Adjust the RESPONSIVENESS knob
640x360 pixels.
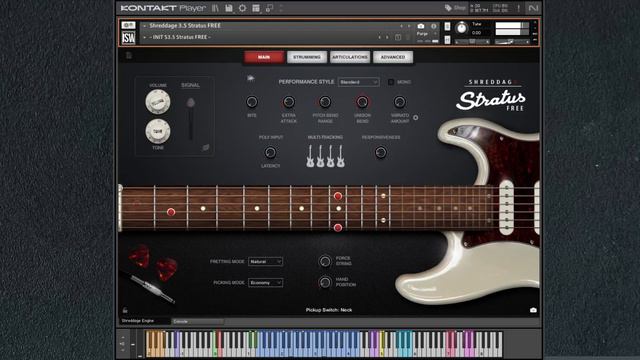point(380,153)
